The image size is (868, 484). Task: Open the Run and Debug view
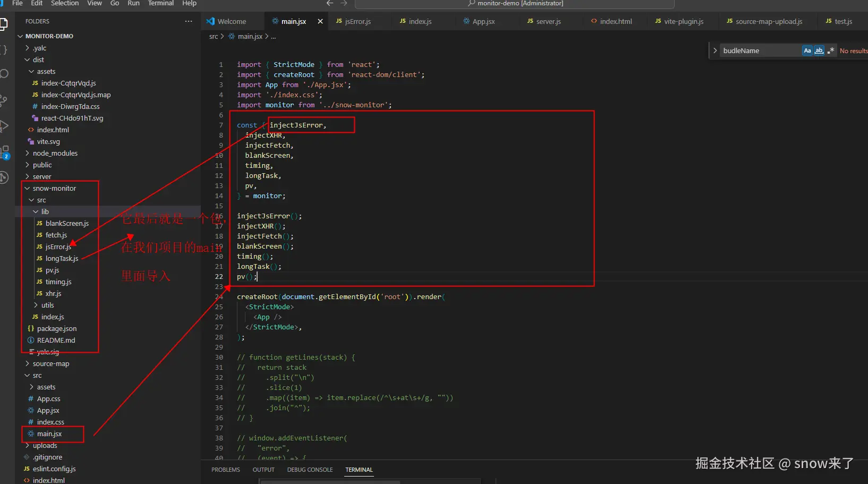4,126
